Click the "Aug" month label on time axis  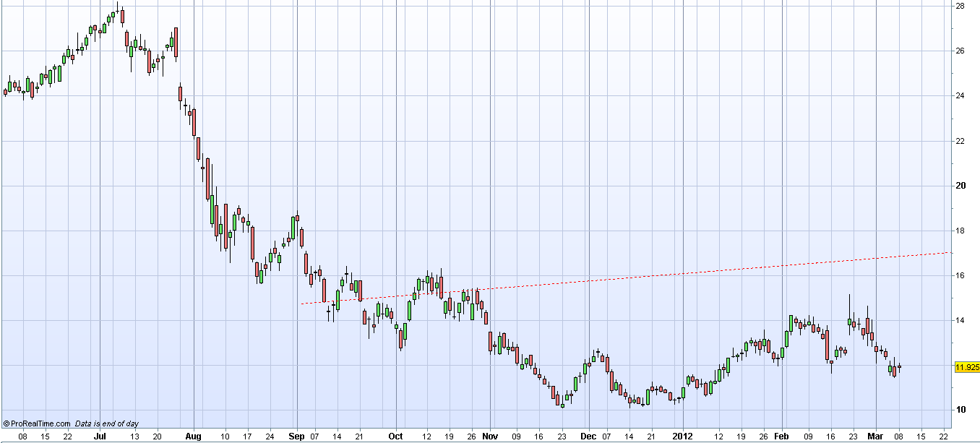pyautogui.click(x=194, y=436)
